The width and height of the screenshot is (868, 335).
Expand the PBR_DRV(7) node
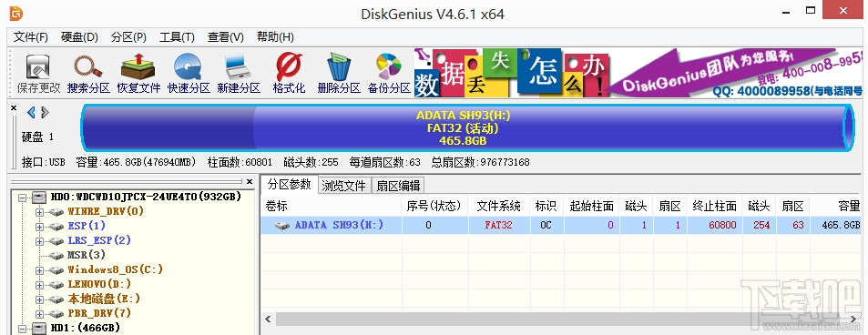click(x=39, y=314)
